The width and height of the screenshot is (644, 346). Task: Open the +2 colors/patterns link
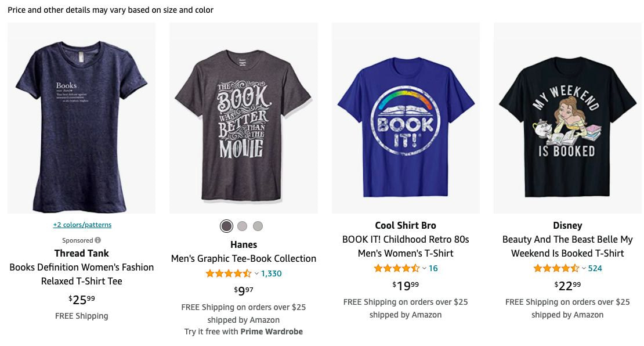coord(81,224)
